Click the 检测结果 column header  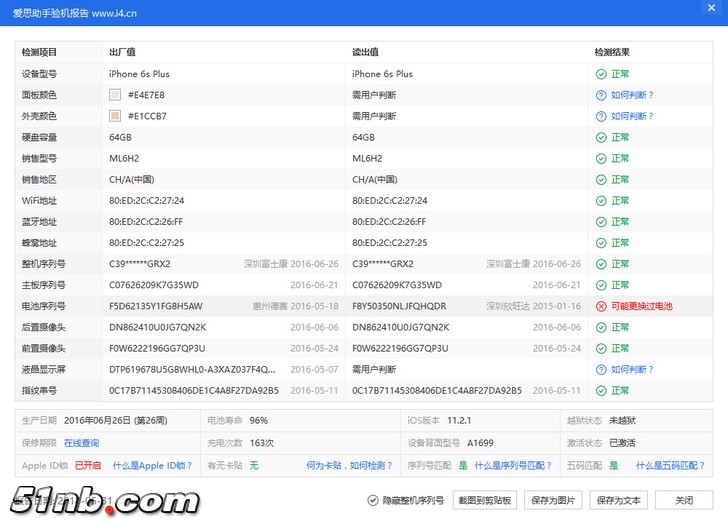[x=612, y=52]
